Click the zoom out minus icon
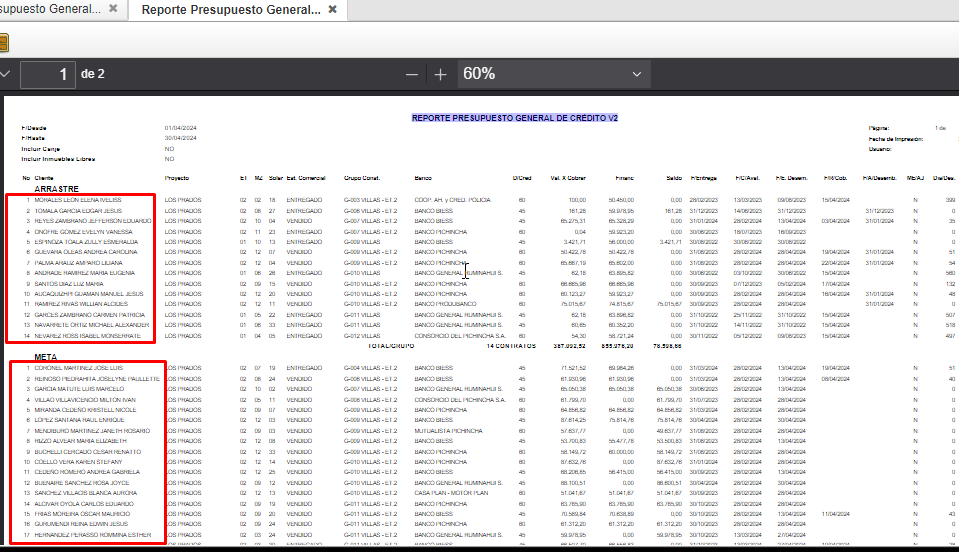Image resolution: width=959 pixels, height=552 pixels. 412,74
